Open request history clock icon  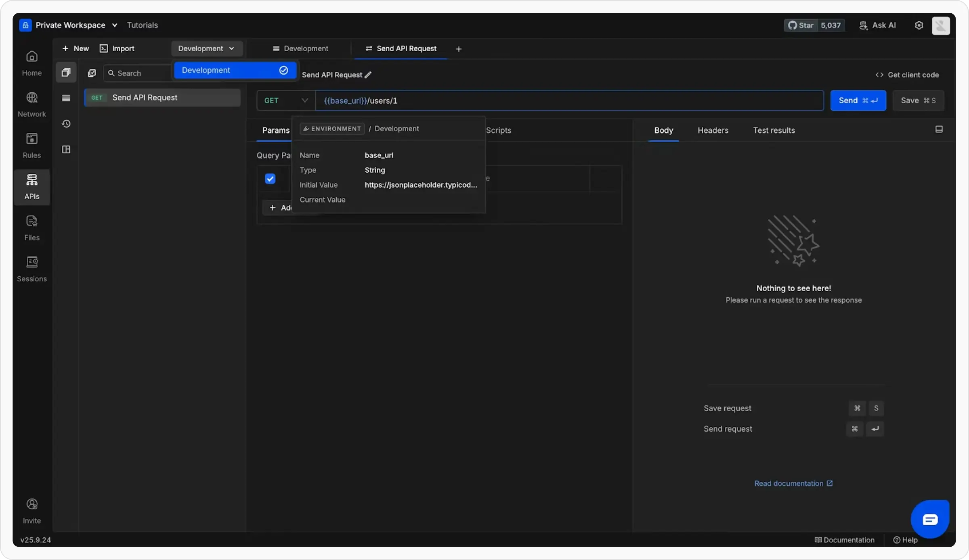click(66, 124)
